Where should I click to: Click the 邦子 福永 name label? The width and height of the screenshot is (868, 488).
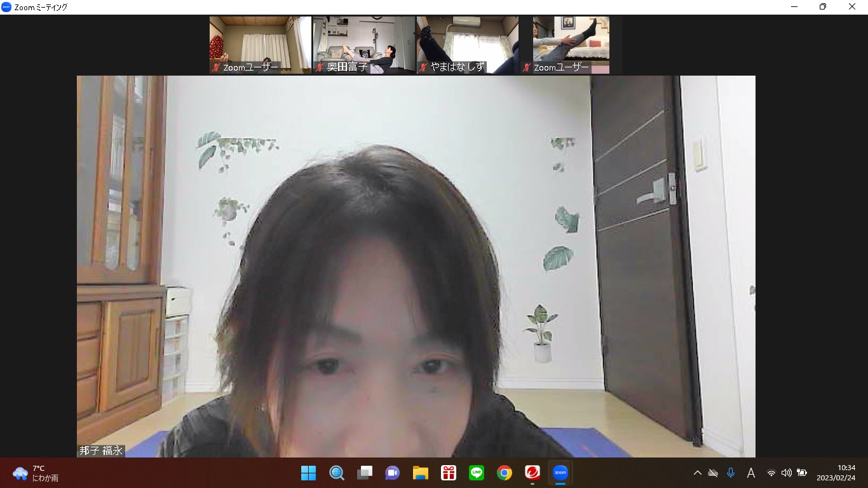(x=101, y=451)
